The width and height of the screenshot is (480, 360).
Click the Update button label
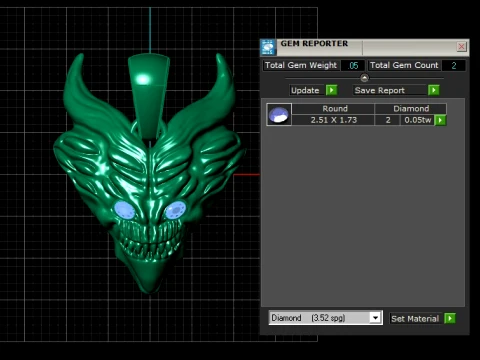point(305,90)
